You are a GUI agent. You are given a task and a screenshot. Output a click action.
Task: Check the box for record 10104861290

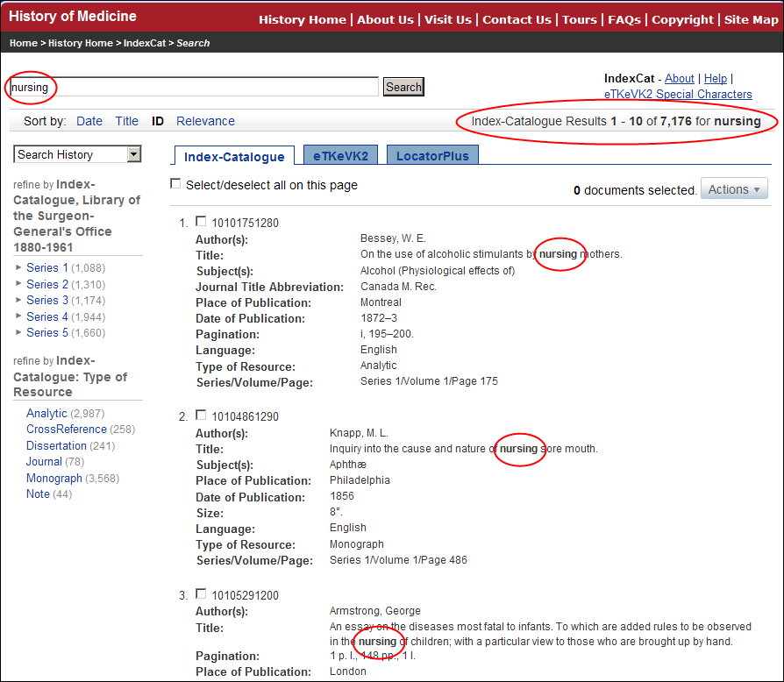point(201,415)
